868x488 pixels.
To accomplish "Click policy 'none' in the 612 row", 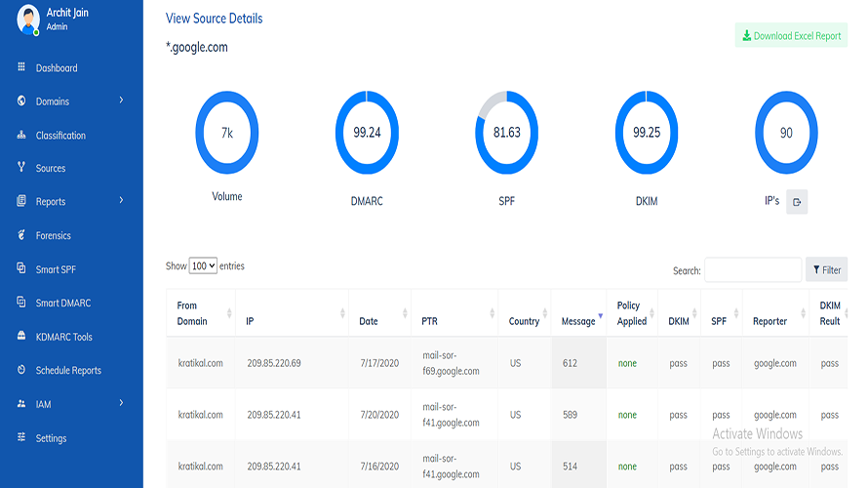I will tap(627, 363).
